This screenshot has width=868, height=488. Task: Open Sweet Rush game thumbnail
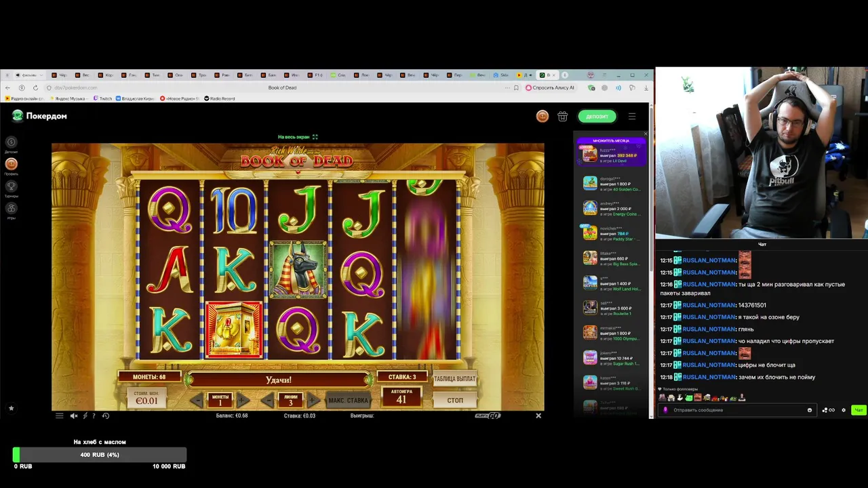tap(590, 383)
